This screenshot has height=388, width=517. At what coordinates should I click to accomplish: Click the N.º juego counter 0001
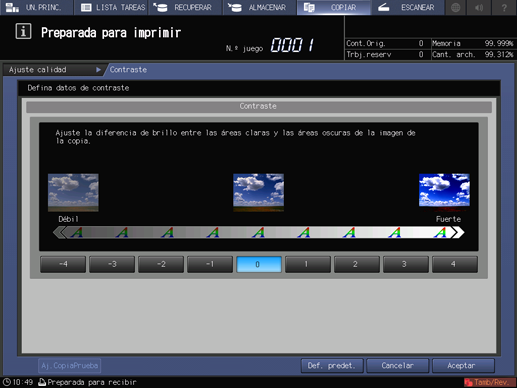click(x=292, y=45)
